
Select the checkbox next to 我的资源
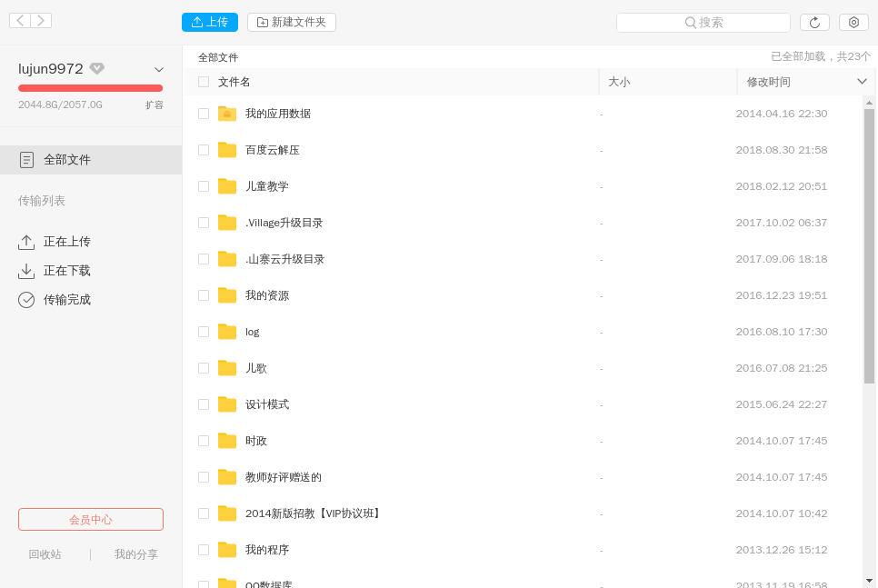(203, 295)
